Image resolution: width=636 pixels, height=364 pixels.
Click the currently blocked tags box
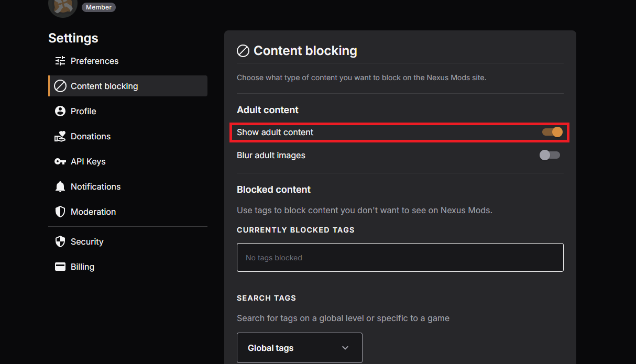400,257
